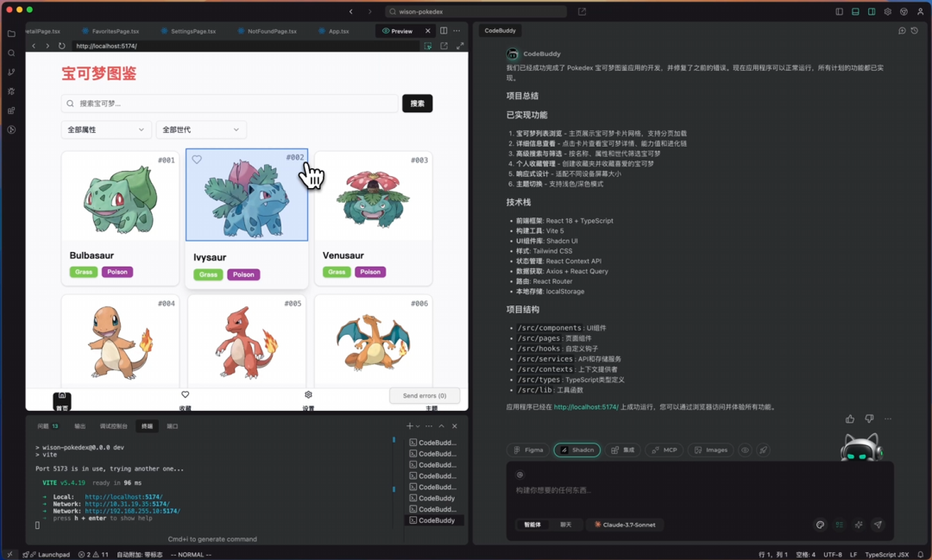The height and width of the screenshot is (560, 932).
Task: Favorite Ivysaur by clicking its heart icon
Action: tap(198, 159)
